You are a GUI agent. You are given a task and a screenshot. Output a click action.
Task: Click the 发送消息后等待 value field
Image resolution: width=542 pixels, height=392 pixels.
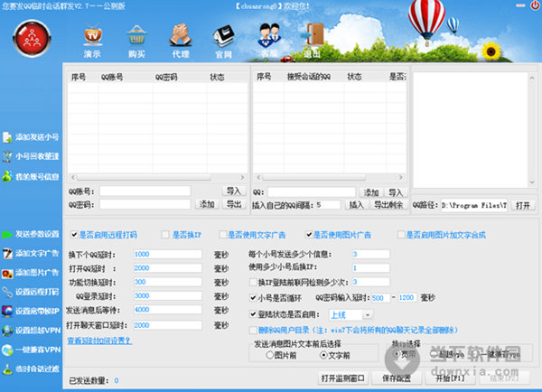[x=168, y=310]
